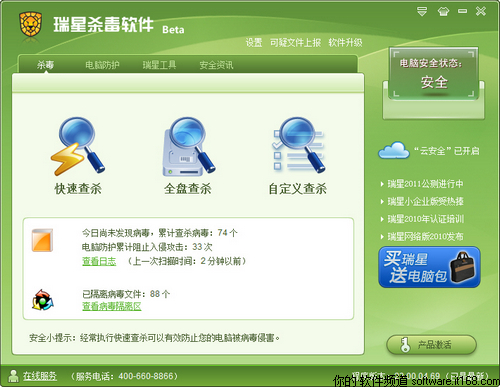Viewport: 500px width, 387px height.
Task: Click the last scan time 2 分钟以前 text
Action: click(x=187, y=261)
